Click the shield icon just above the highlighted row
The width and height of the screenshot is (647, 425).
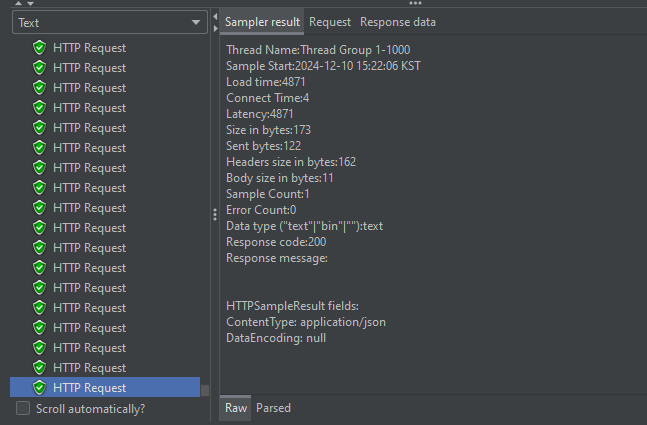pyautogui.click(x=40, y=368)
